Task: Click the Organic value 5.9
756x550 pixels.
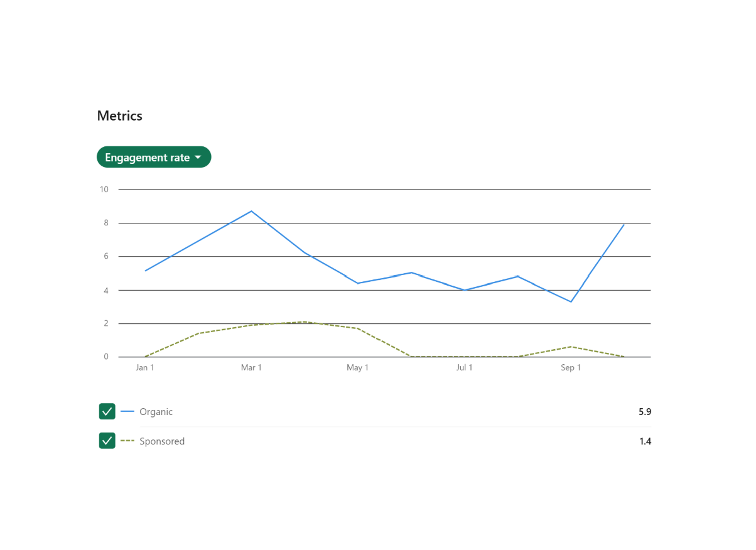Action: (645, 411)
